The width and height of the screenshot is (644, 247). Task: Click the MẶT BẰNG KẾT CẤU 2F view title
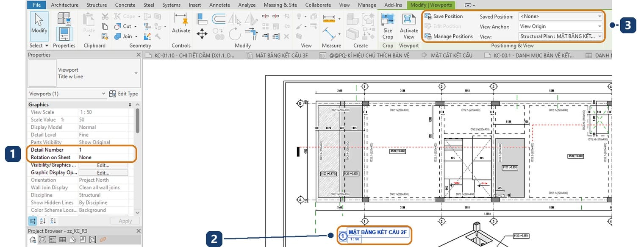point(378,232)
